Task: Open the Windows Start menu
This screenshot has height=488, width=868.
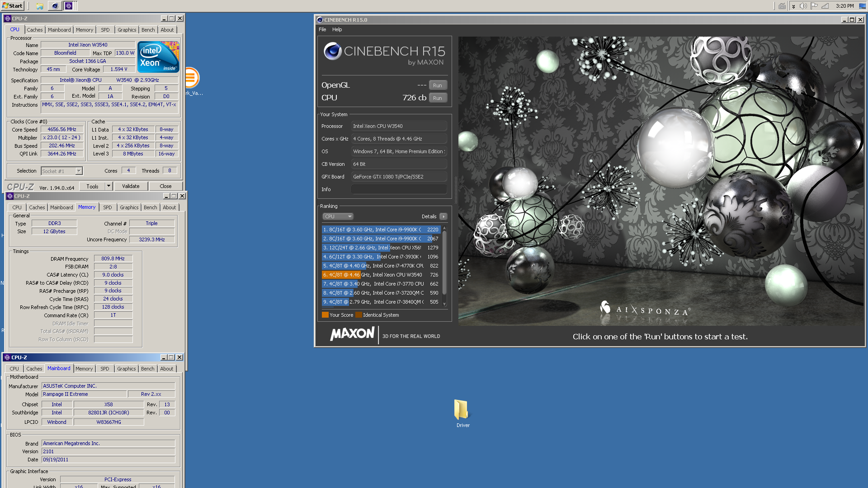Action: [x=12, y=6]
